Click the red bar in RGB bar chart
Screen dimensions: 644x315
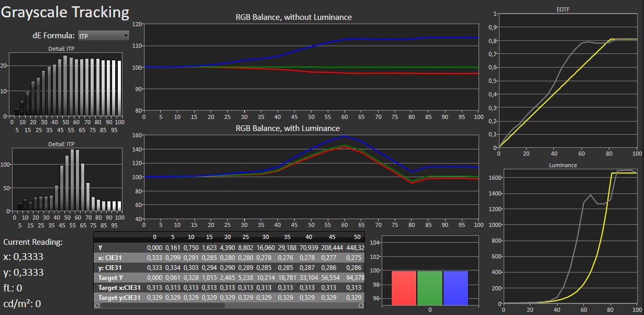[x=404, y=287]
